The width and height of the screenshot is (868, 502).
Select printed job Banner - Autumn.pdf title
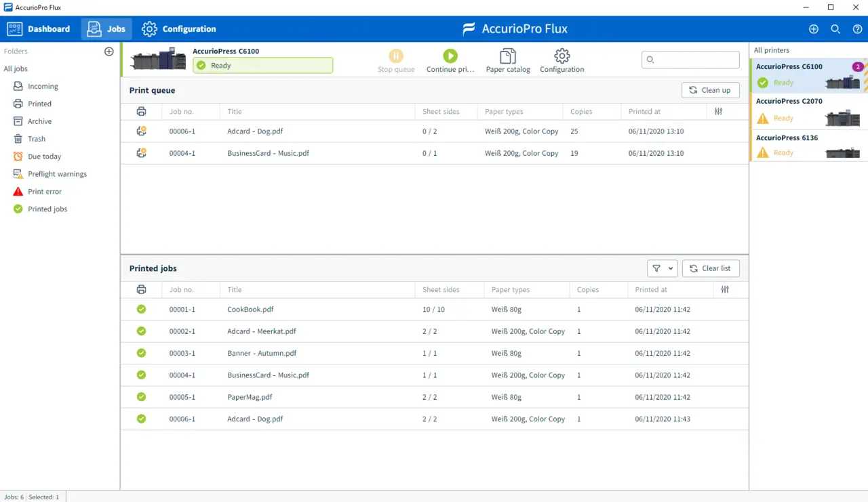tap(262, 353)
